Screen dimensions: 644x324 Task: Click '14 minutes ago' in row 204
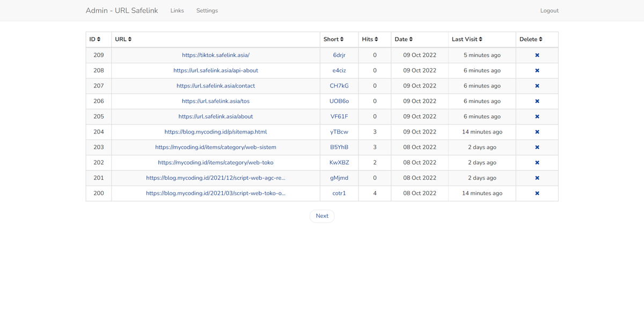(482, 132)
